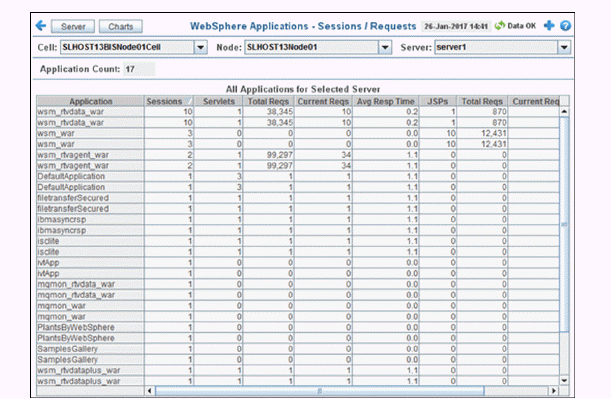Expand the Cell dropdown arrow
This screenshot has height=399, width=611.
(x=200, y=48)
